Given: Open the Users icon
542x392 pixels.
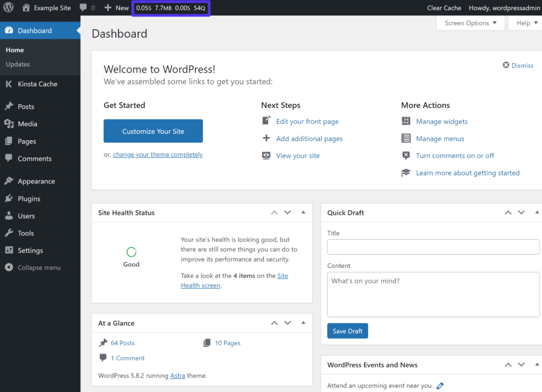Looking at the screenshot, I should point(9,216).
